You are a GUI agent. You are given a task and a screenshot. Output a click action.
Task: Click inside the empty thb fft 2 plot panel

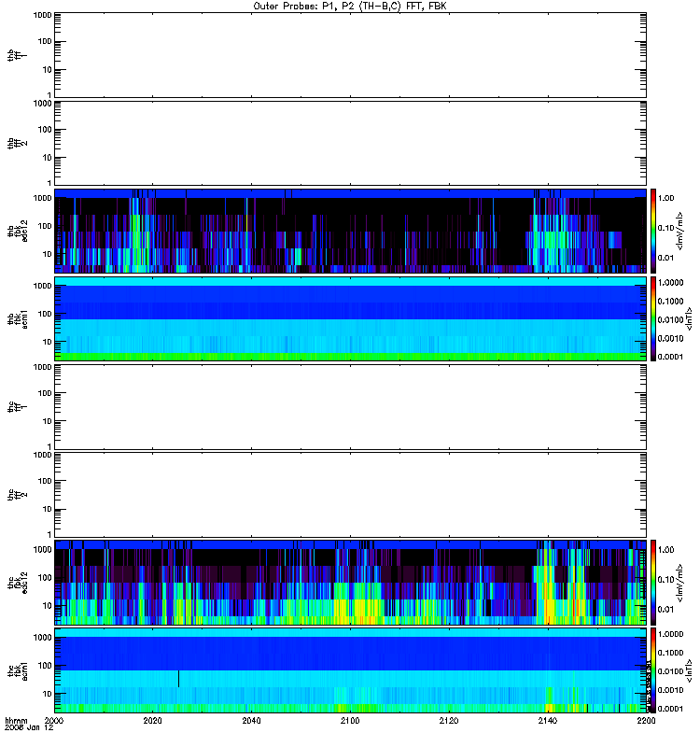click(x=350, y=143)
